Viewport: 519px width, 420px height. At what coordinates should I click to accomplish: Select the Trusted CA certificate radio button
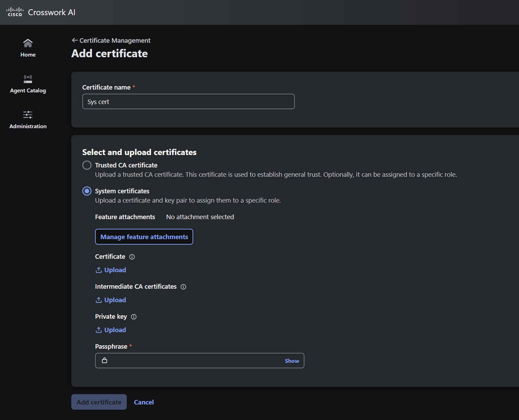[x=87, y=165]
